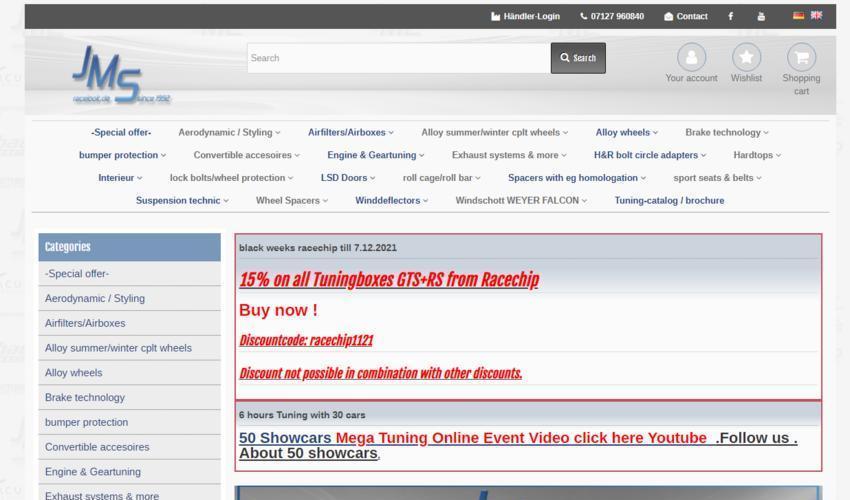Click the Categories sidebar header

pos(130,247)
